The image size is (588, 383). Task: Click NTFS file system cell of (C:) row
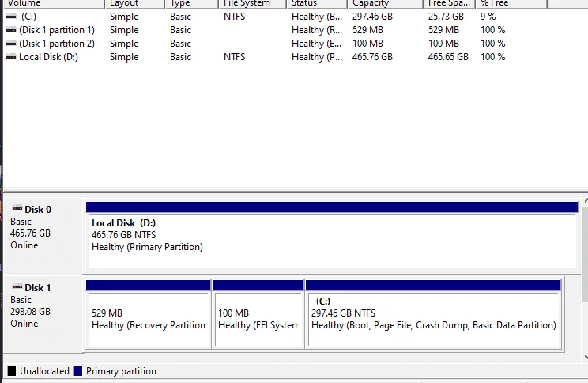(235, 17)
